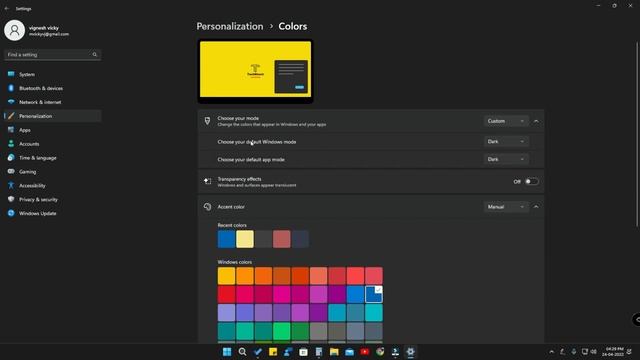Click the 'Colors' page title

[x=293, y=27]
